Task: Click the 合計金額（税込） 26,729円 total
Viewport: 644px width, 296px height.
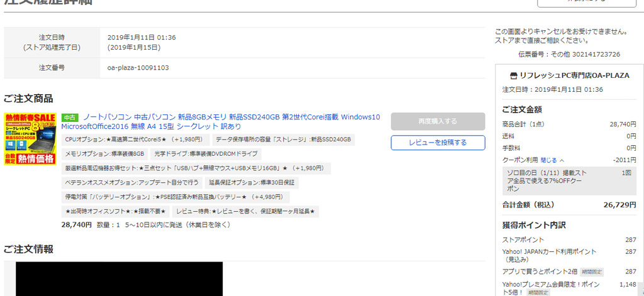Action: (569, 205)
